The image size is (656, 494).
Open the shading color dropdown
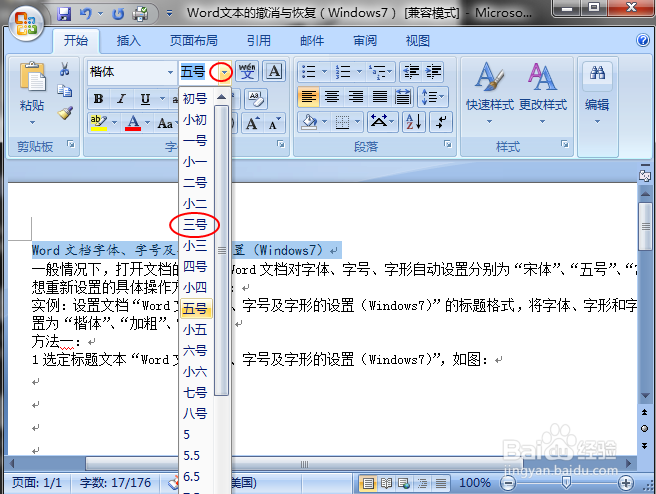(325, 122)
